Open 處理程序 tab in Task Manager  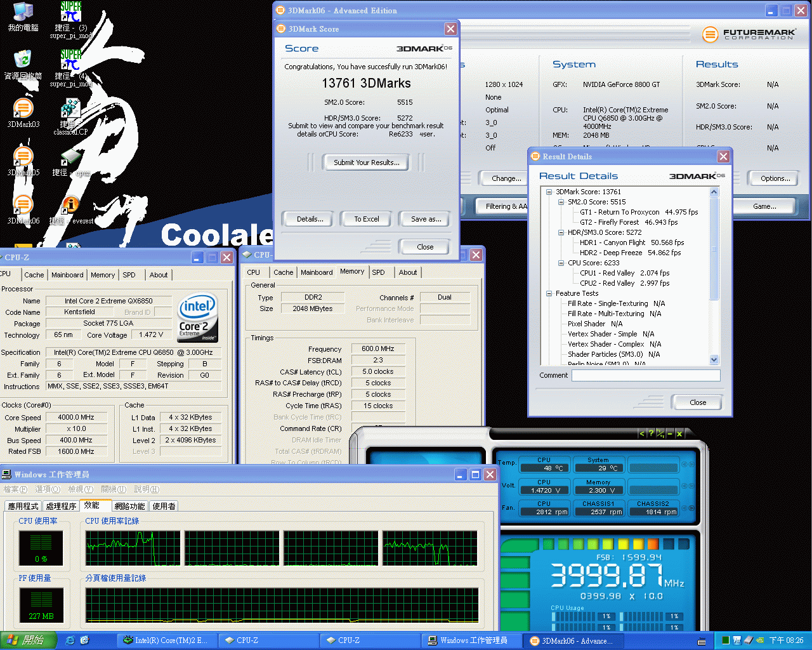pyautogui.click(x=62, y=506)
